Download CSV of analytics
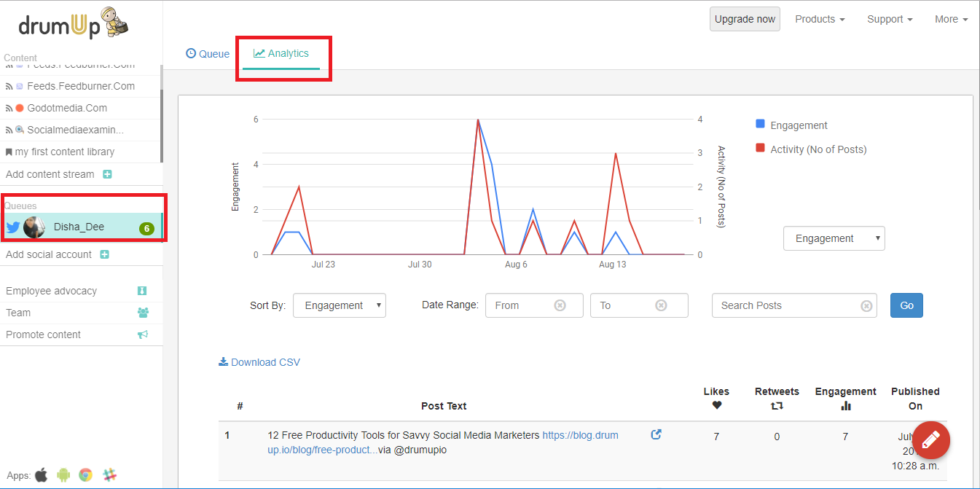 click(259, 362)
